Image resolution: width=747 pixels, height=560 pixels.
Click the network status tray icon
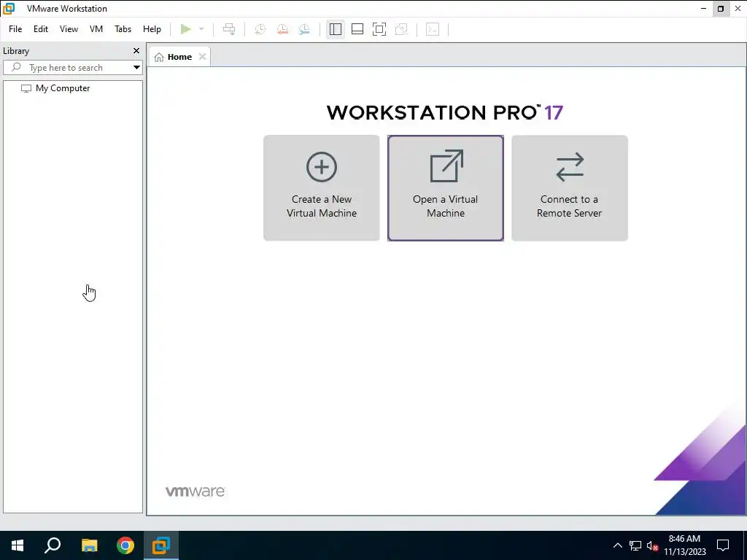click(x=635, y=545)
